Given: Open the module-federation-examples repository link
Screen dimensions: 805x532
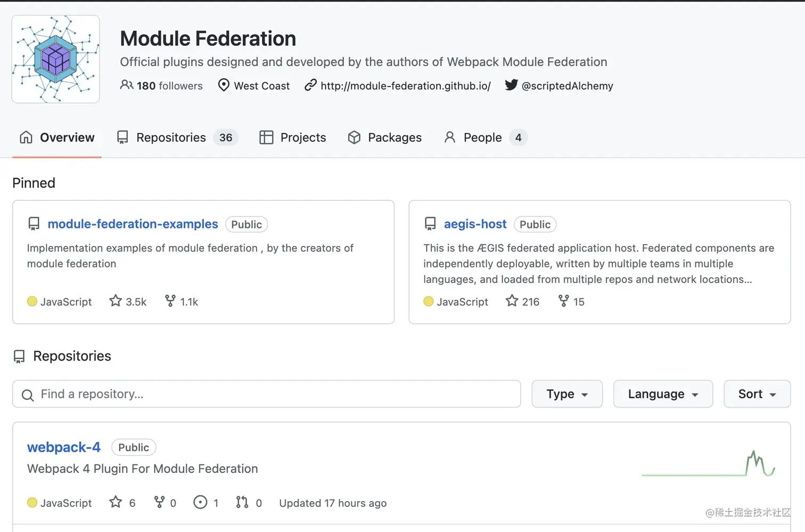Looking at the screenshot, I should point(133,224).
